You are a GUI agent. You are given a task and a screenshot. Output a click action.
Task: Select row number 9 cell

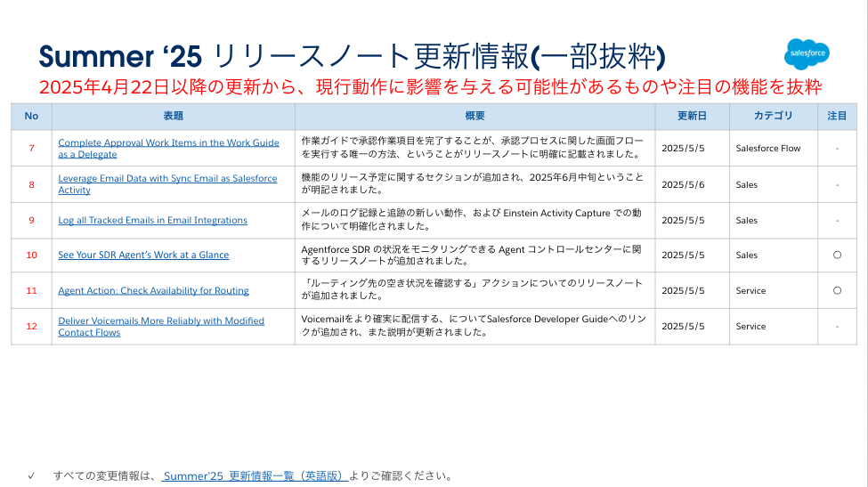point(31,220)
